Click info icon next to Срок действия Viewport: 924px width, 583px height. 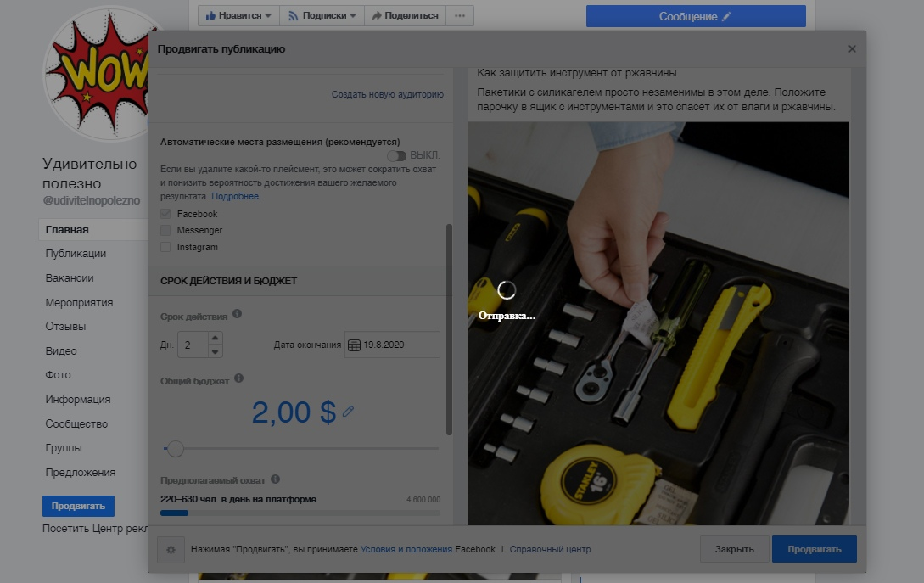pos(237,314)
